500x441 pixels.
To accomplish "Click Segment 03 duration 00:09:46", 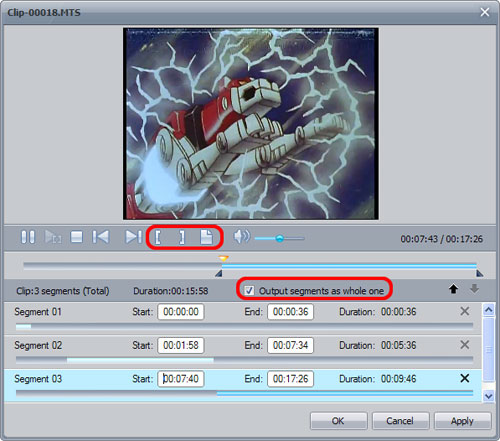I will pyautogui.click(x=398, y=379).
